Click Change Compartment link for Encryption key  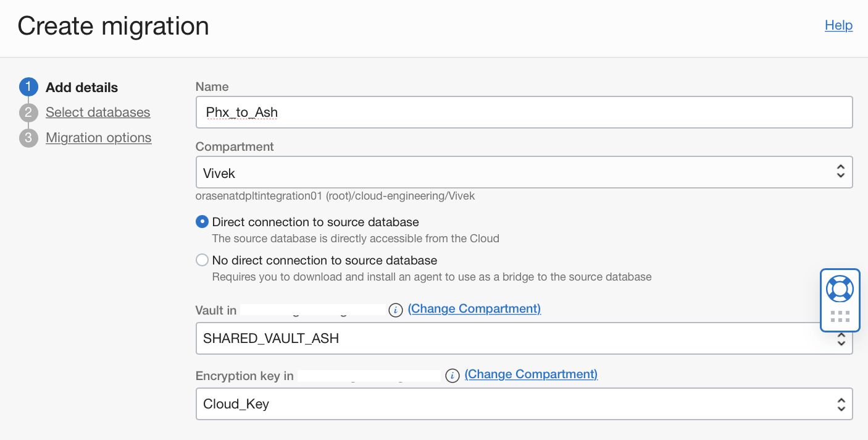pyautogui.click(x=531, y=374)
